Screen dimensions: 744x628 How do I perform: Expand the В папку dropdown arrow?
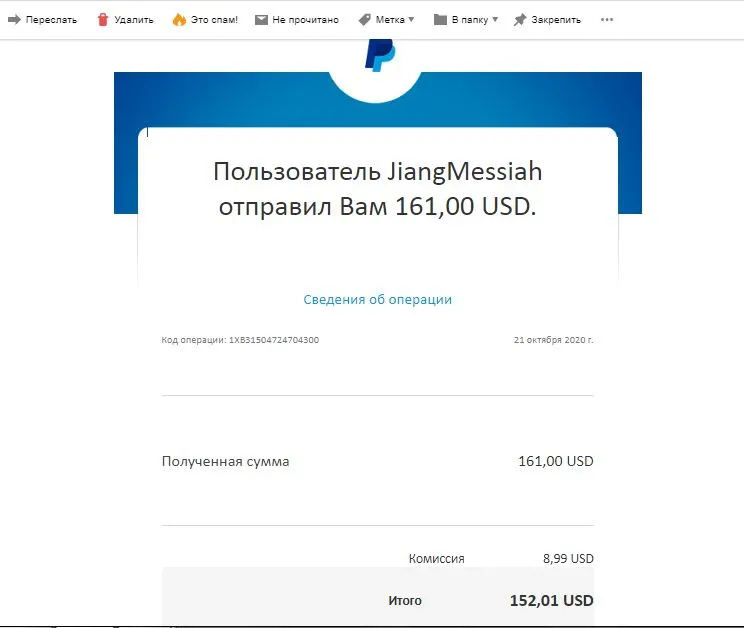(495, 19)
